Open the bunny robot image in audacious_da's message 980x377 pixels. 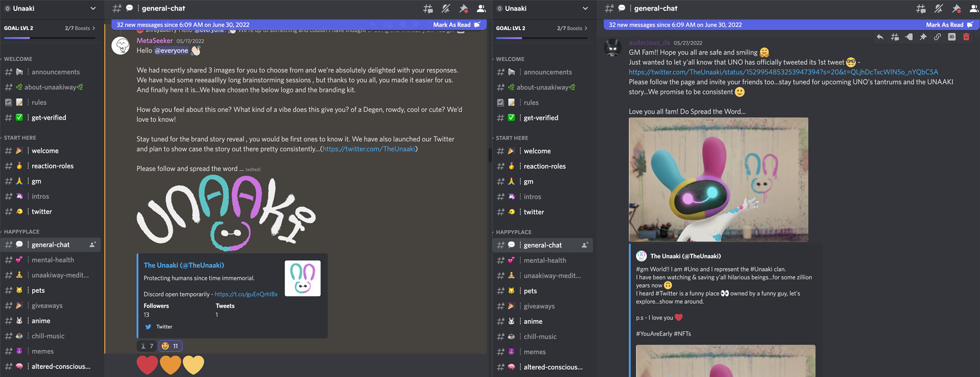point(719,180)
